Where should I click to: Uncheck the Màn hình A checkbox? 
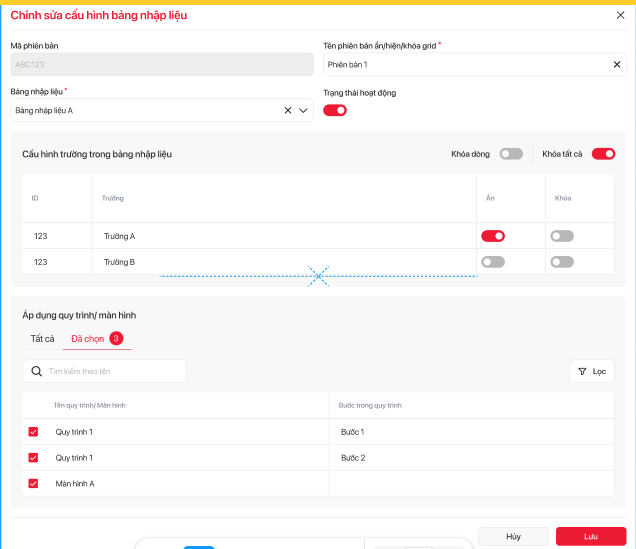pyautogui.click(x=33, y=484)
